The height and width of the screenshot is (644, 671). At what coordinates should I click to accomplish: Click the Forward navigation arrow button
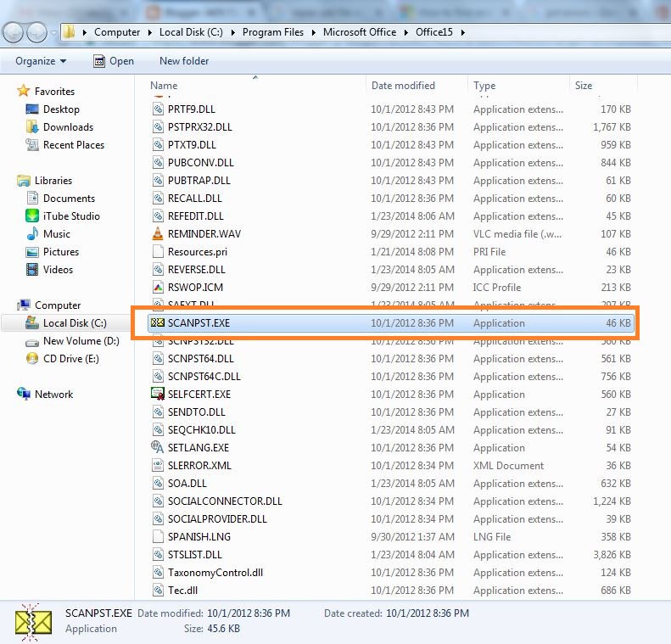point(37,32)
